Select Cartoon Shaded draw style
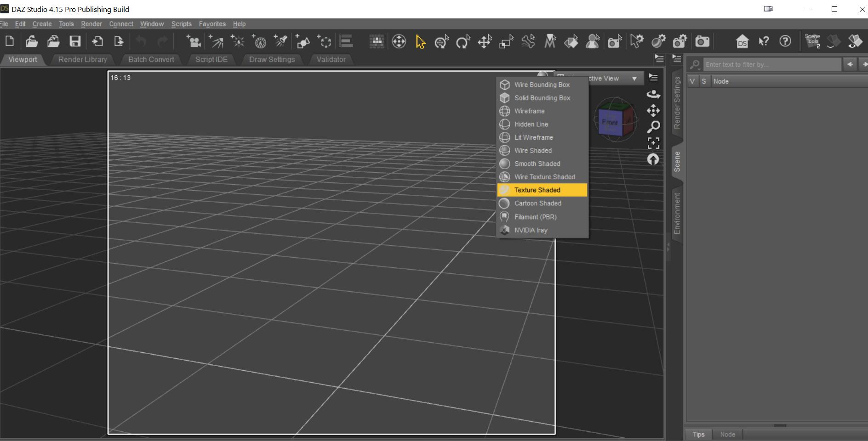Image resolution: width=868 pixels, height=441 pixels. point(542,203)
